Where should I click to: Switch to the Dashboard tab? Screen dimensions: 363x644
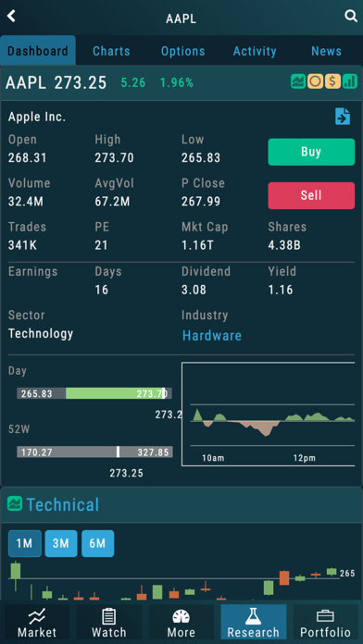pos(38,51)
